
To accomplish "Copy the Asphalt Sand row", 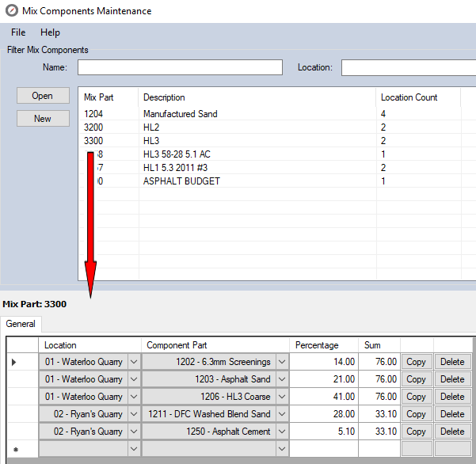I will click(417, 379).
